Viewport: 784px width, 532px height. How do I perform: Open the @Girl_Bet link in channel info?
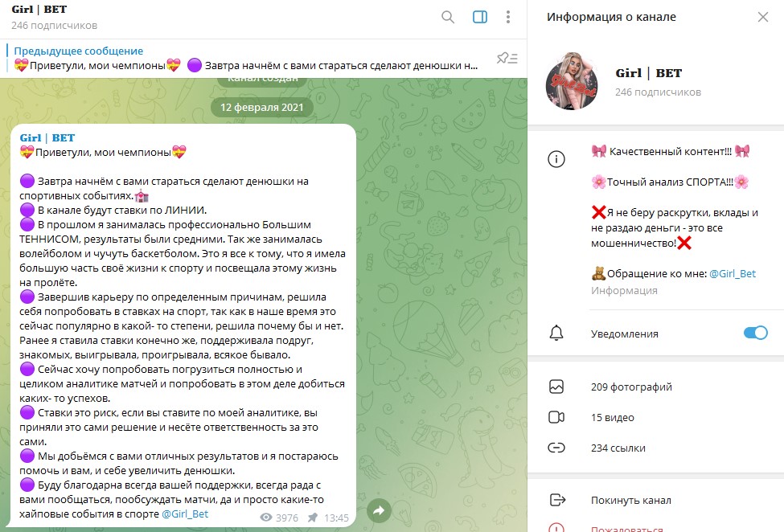pyautogui.click(x=733, y=274)
